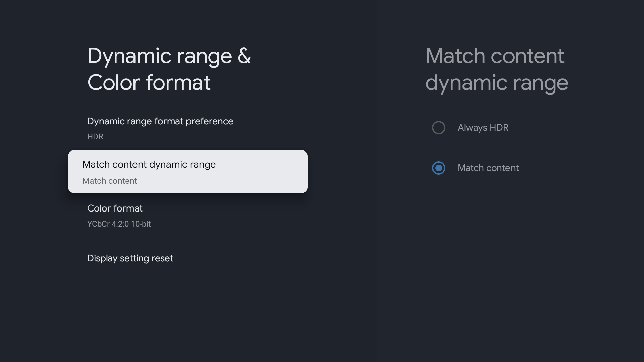
Task: Click right panel 'Match content dynamic range' heading
Action: click(x=496, y=69)
